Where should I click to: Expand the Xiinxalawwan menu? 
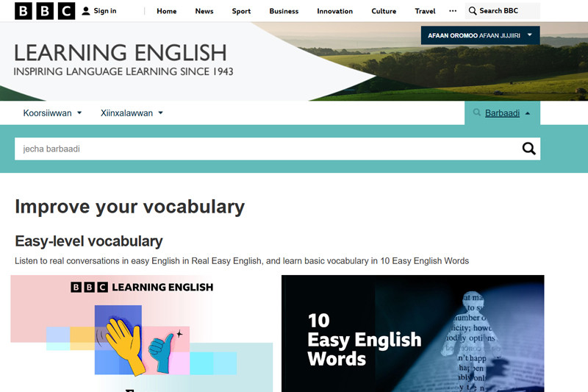pyautogui.click(x=132, y=113)
